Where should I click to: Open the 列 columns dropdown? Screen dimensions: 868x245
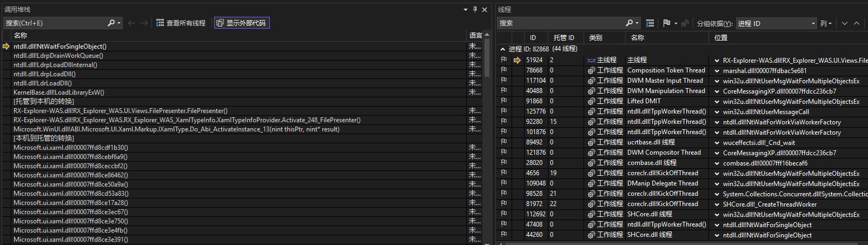(826, 23)
